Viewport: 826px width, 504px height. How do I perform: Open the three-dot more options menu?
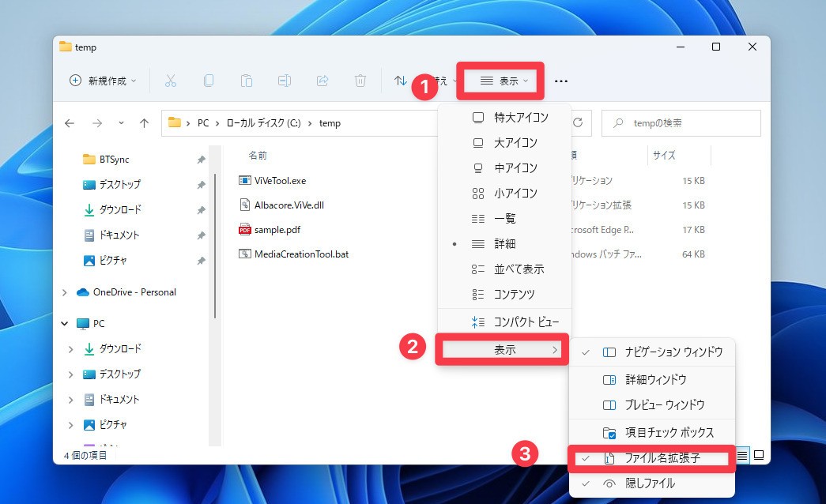pos(561,81)
